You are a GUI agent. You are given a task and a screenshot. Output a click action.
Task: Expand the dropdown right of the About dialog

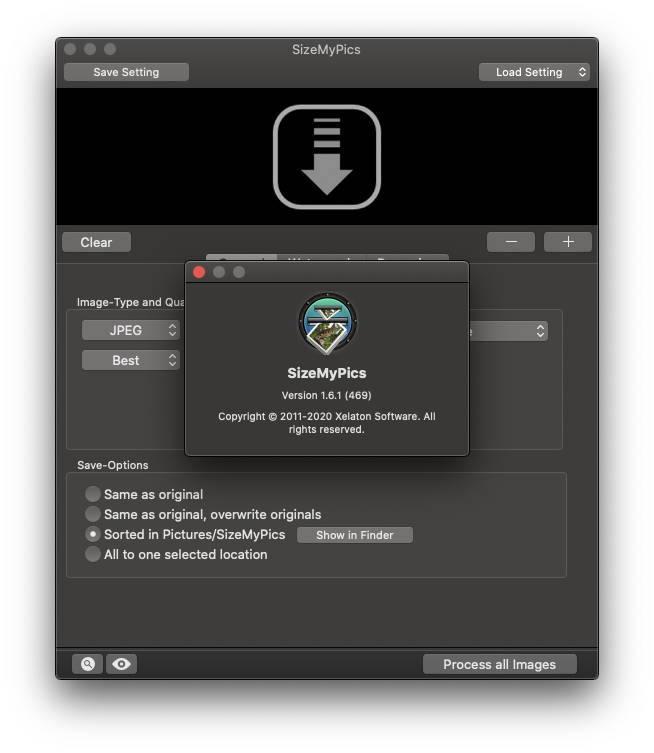pos(508,331)
